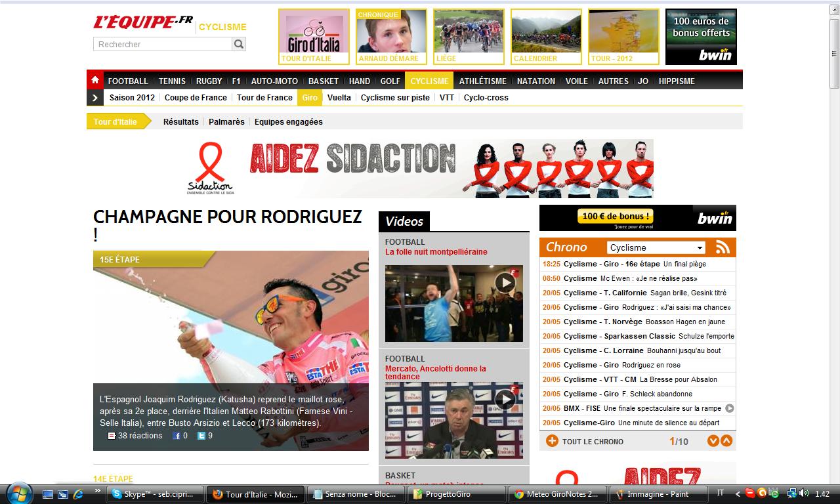Play the 'La folle nuit montpelliéraine' video

coord(505,283)
